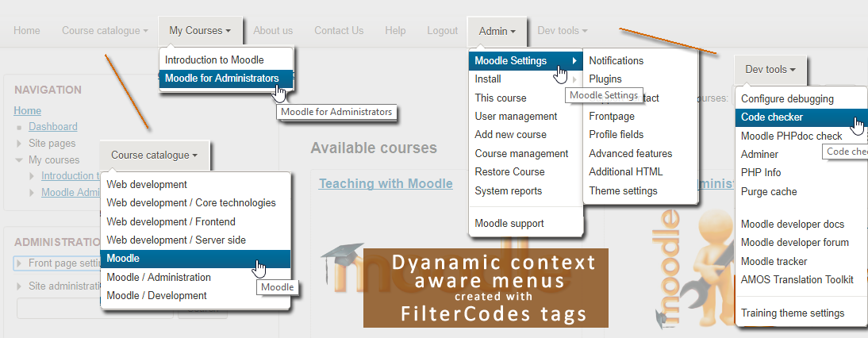This screenshot has width=868, height=338.
Task: Select Moodle for Administrators in My Courses menu
Action: point(226,79)
